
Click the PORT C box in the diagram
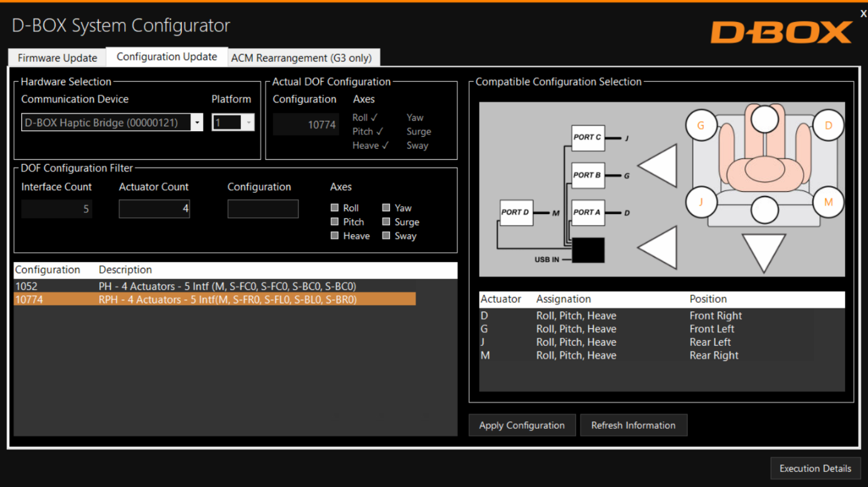point(587,137)
